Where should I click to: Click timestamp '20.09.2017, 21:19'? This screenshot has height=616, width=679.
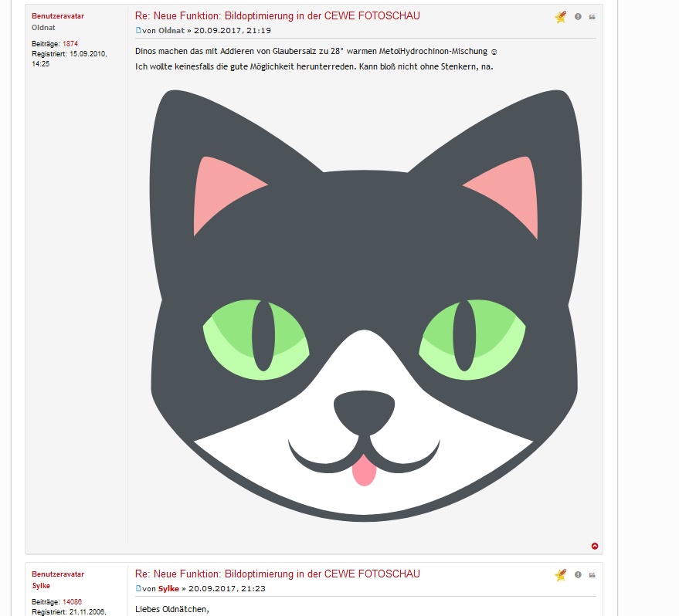232,31
